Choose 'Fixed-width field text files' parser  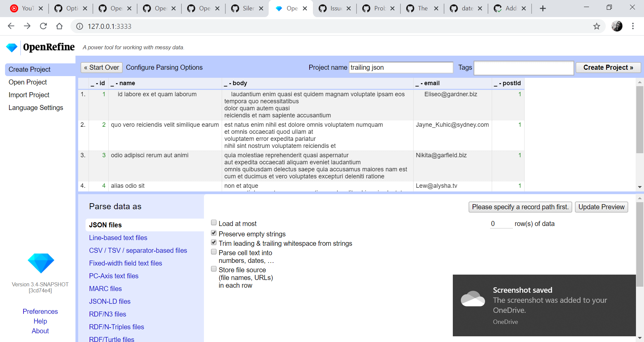(x=125, y=263)
